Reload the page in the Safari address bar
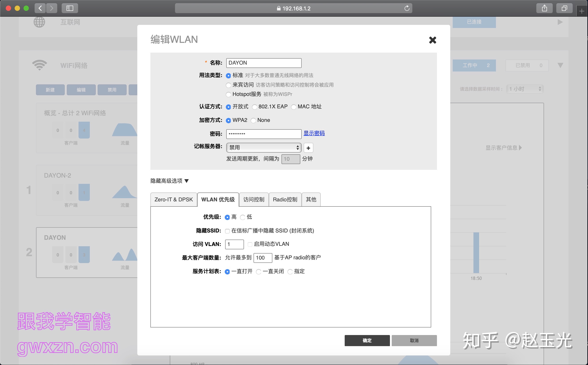This screenshot has height=365, width=588. coord(407,8)
